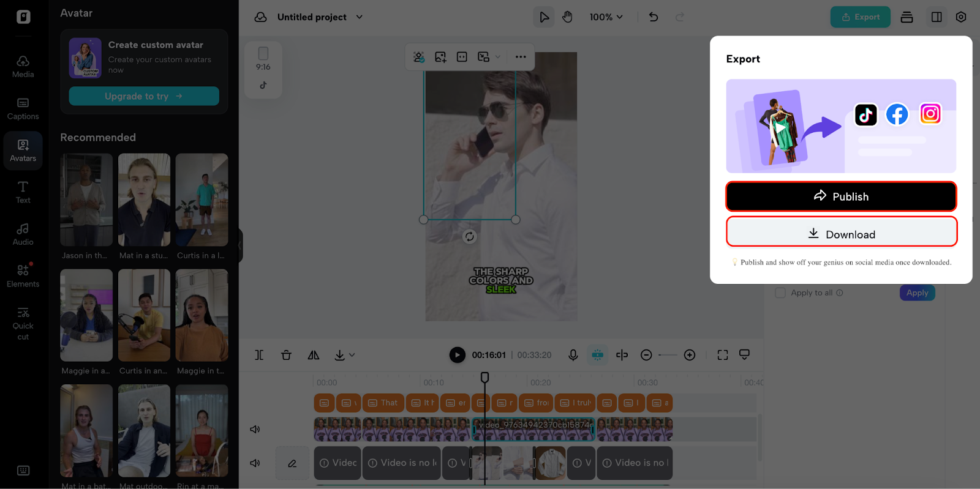The height and width of the screenshot is (489, 980).
Task: Open the Media panel in sidebar
Action: [23, 67]
